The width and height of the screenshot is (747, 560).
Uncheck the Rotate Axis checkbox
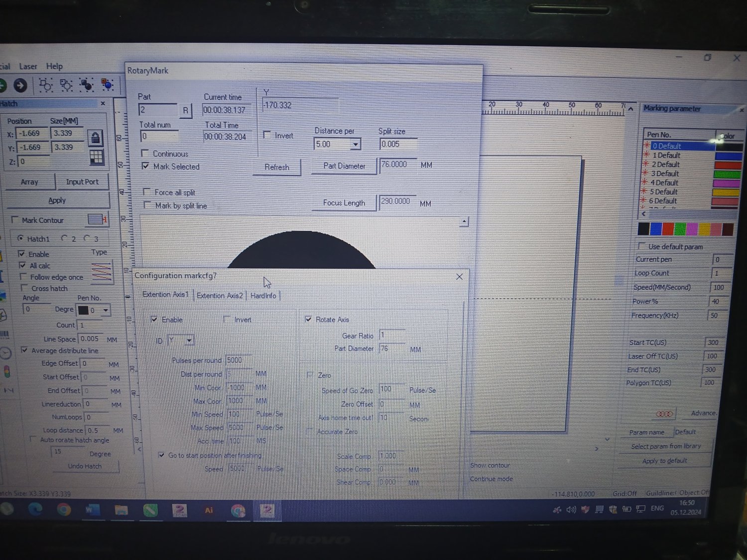(308, 319)
